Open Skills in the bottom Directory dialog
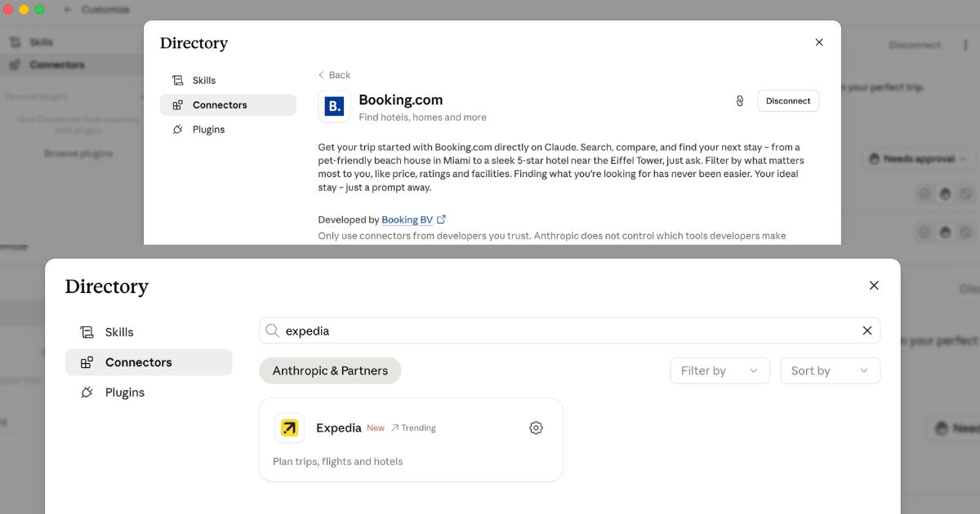Viewport: 980px width, 514px height. click(x=149, y=332)
